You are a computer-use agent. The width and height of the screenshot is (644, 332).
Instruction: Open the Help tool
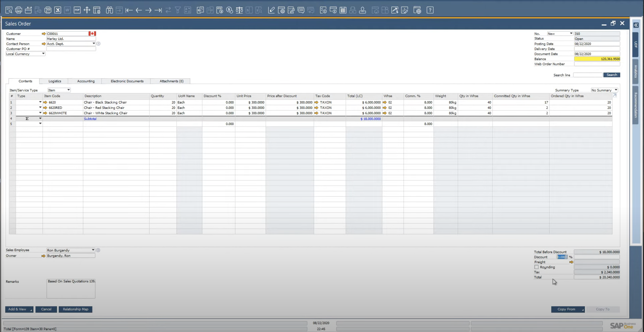(430, 10)
